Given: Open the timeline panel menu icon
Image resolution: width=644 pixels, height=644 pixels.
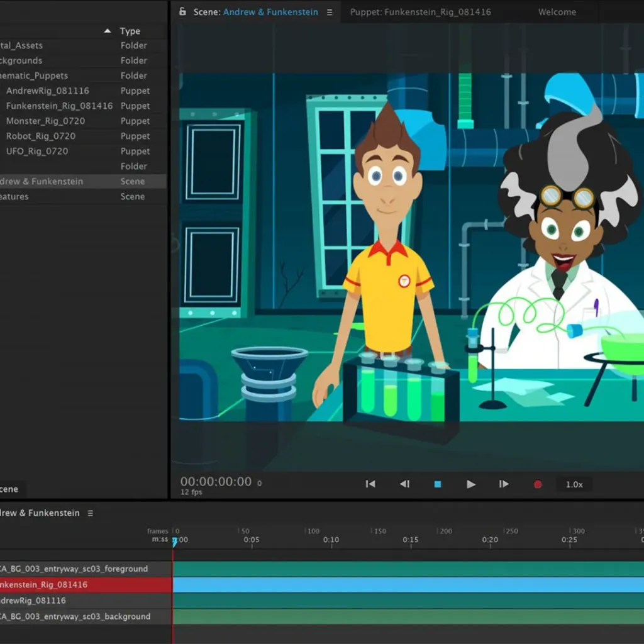Looking at the screenshot, I should pos(91,513).
